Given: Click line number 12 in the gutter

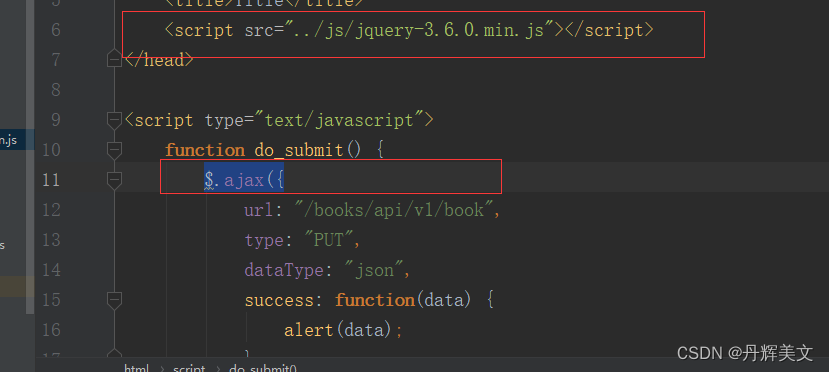Looking at the screenshot, I should [x=51, y=210].
